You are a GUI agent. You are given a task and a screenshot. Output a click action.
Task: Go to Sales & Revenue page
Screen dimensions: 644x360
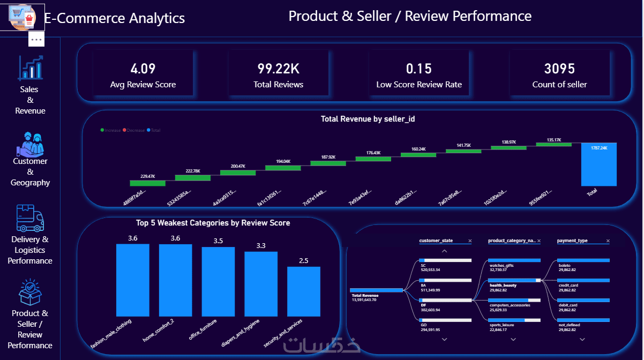pyautogui.click(x=30, y=100)
